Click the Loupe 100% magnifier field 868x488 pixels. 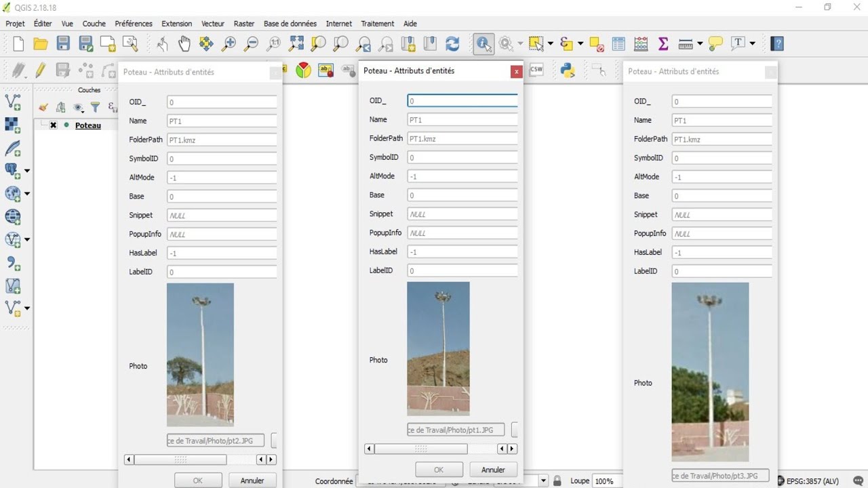click(607, 481)
